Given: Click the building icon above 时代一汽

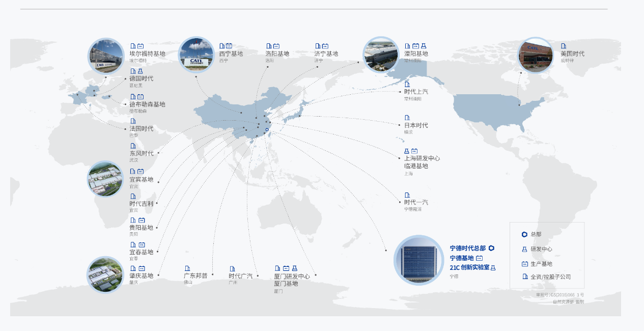Looking at the screenshot, I should coord(407,195).
